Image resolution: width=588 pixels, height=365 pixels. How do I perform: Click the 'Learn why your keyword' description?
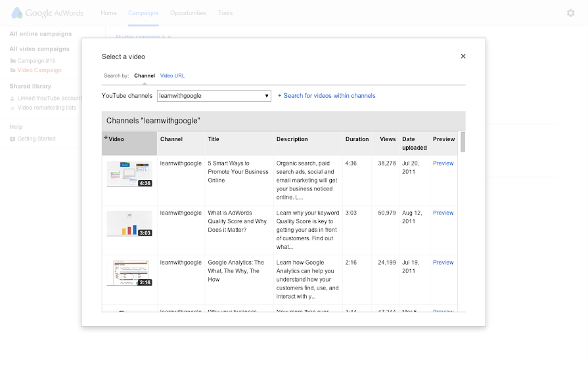pyautogui.click(x=307, y=230)
